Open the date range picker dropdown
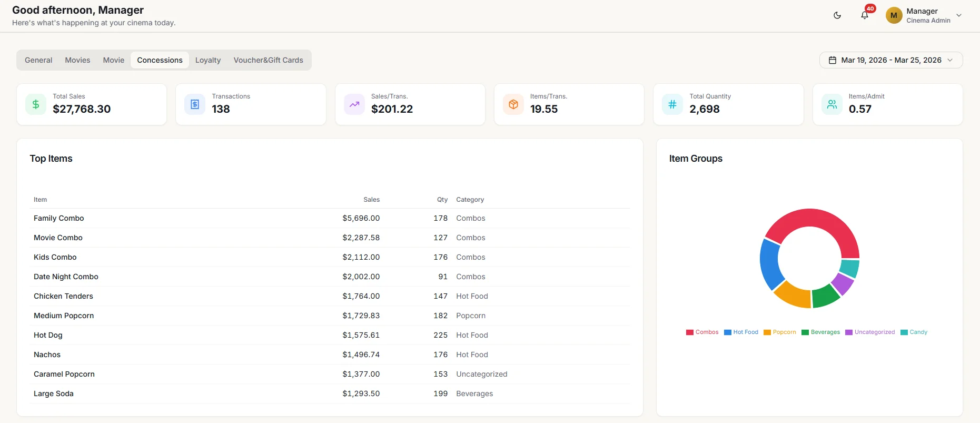980x423 pixels. (x=891, y=60)
